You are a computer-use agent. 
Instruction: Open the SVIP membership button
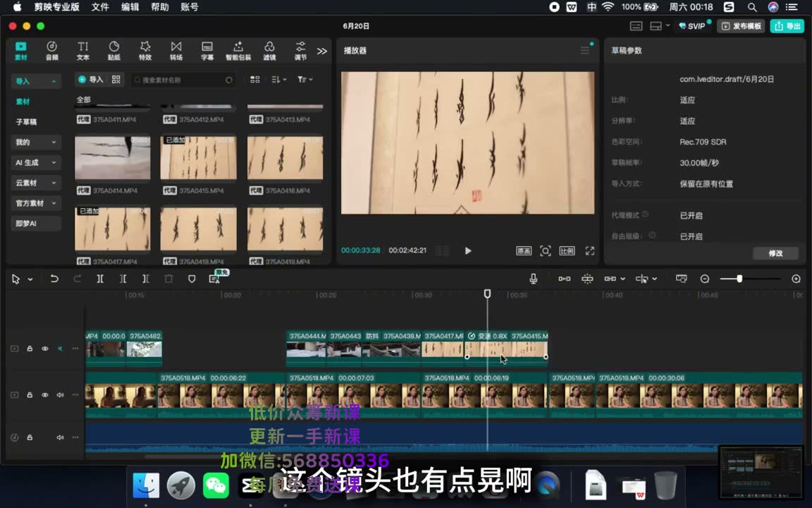click(692, 26)
